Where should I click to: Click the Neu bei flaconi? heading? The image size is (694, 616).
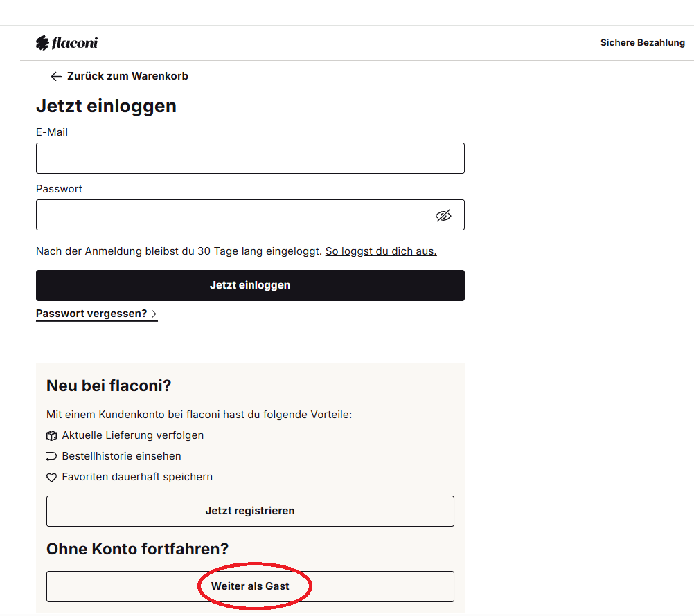109,386
